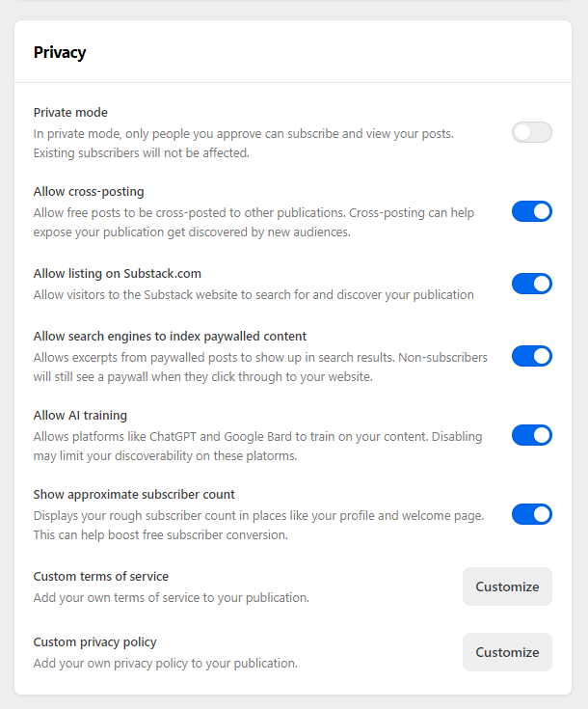This screenshot has width=588, height=709.
Task: Click the Allow AI training label
Action: click(x=80, y=416)
